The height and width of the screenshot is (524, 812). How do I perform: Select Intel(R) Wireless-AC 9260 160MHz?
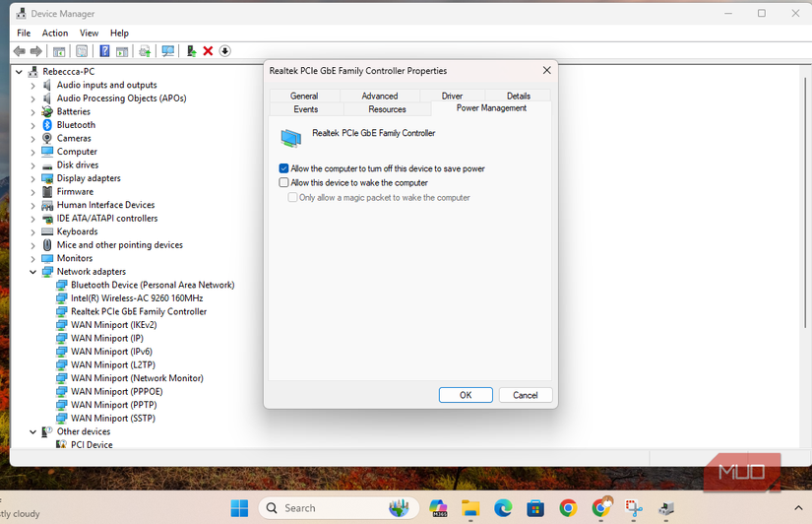click(137, 298)
